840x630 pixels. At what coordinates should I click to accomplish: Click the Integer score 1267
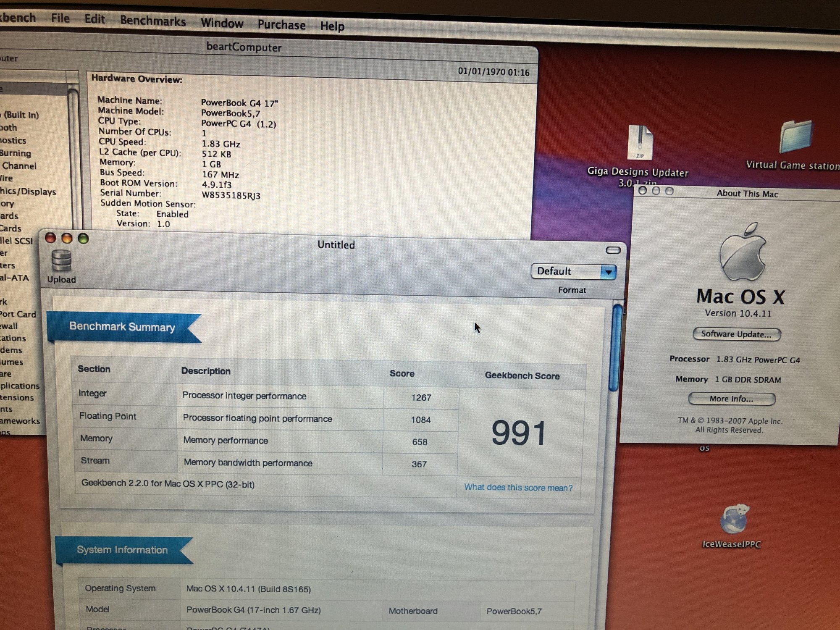point(421,397)
